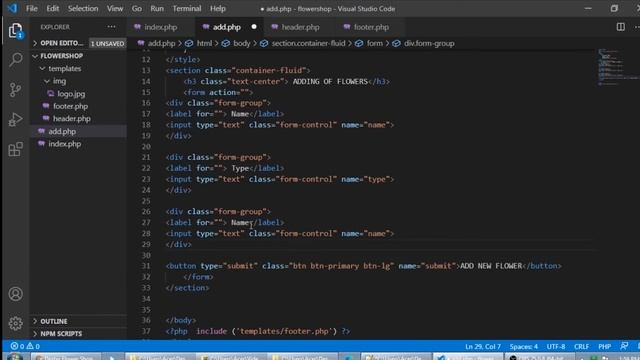This screenshot has height=360, width=640.
Task: Split the editor right
Action: click(620, 27)
